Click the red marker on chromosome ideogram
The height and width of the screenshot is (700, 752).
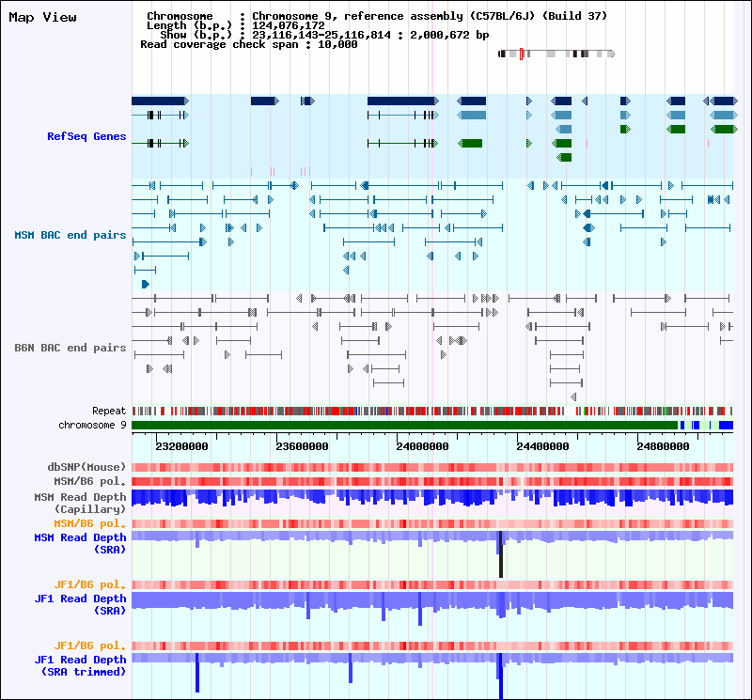coord(522,54)
